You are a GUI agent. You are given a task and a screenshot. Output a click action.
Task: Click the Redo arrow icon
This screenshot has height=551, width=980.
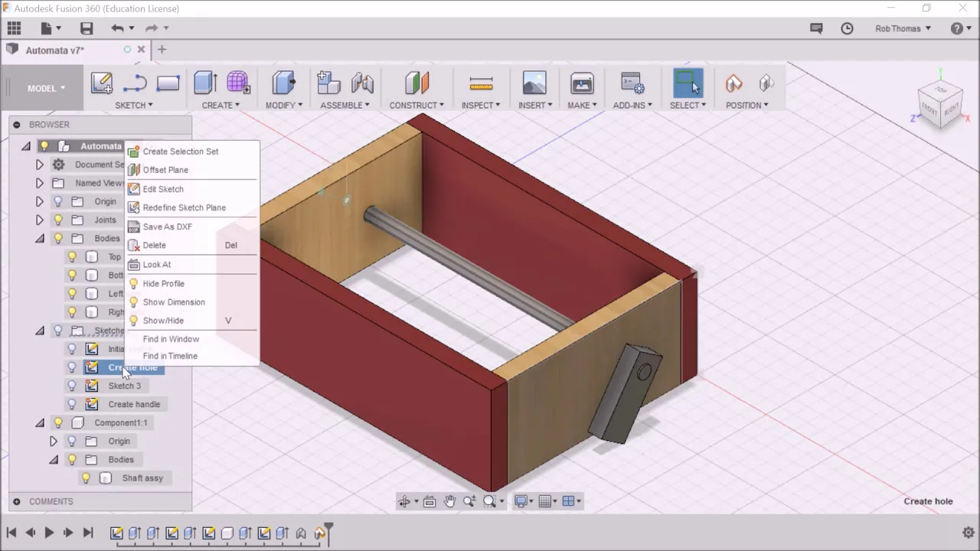point(152,28)
